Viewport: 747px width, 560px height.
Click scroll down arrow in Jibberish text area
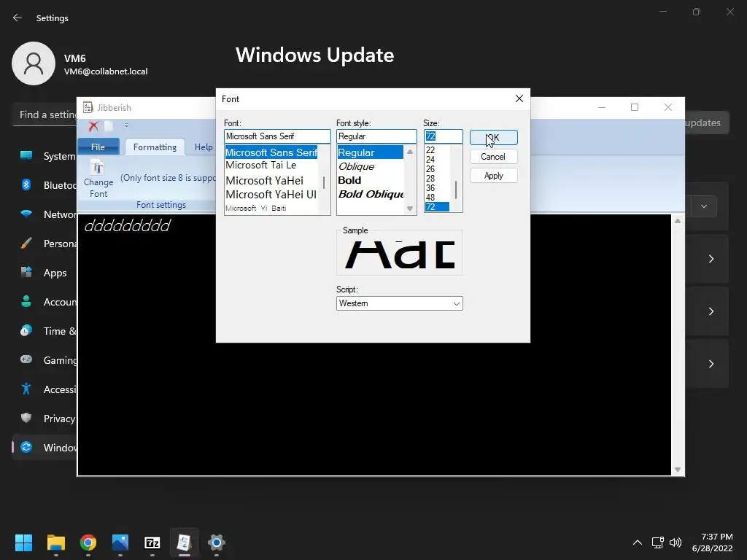click(x=678, y=470)
